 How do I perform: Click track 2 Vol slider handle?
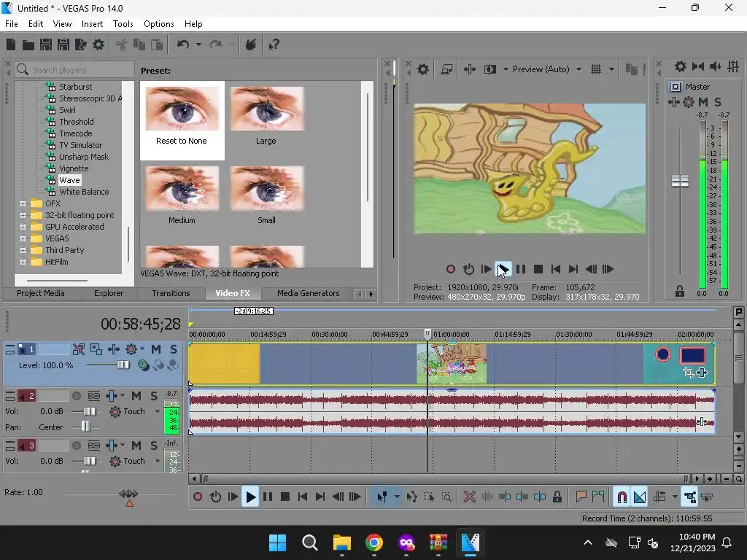pyautogui.click(x=90, y=411)
